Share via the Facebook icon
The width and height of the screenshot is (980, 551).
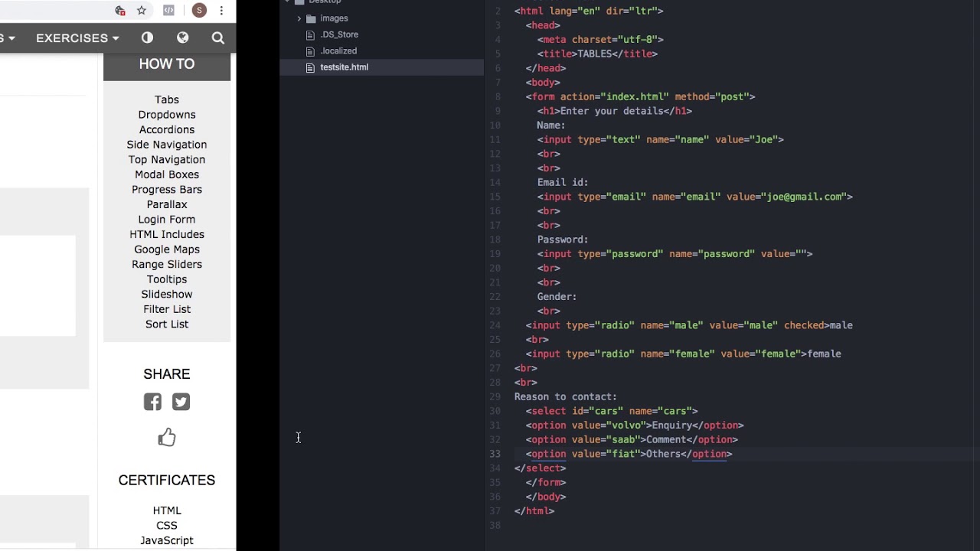click(x=152, y=402)
